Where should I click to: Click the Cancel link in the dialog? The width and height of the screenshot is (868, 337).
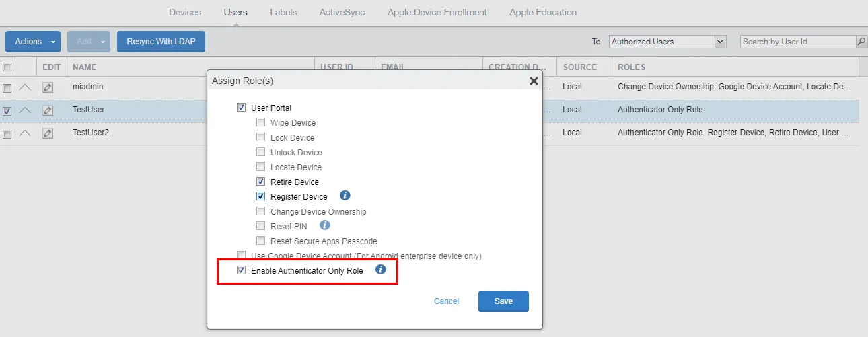pos(446,301)
